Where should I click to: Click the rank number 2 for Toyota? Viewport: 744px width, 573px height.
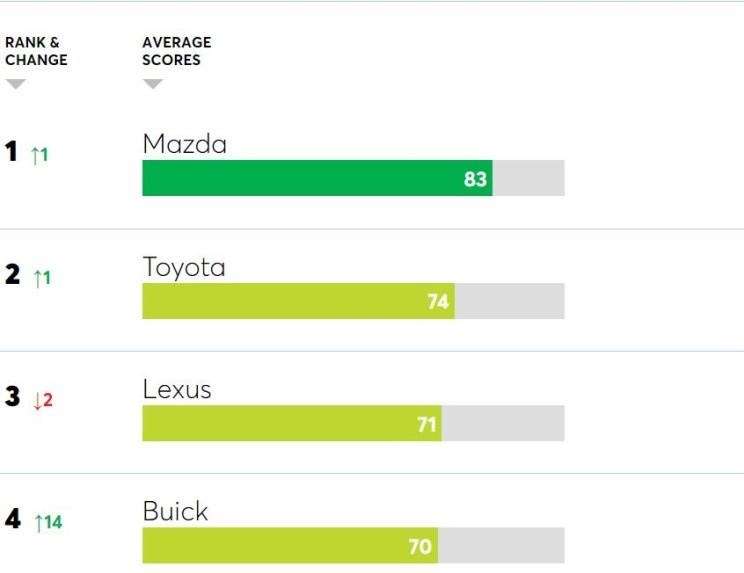point(13,274)
